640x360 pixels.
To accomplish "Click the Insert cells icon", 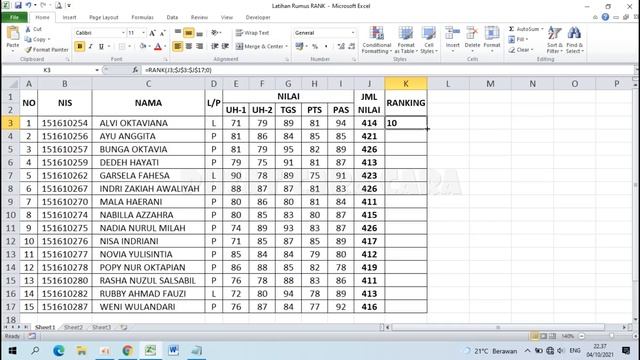I will tap(452, 33).
